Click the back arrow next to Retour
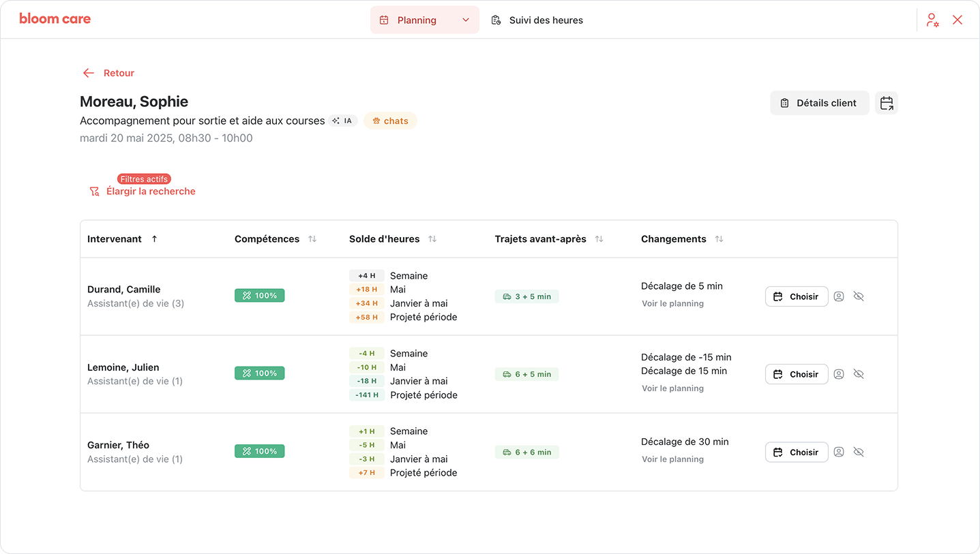Viewport: 980px width, 554px height. (x=88, y=73)
